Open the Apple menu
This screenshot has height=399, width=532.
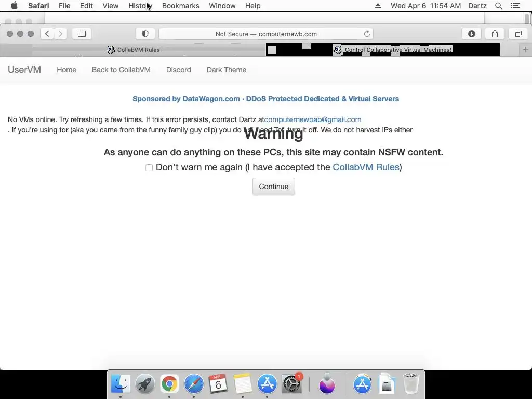[14, 6]
